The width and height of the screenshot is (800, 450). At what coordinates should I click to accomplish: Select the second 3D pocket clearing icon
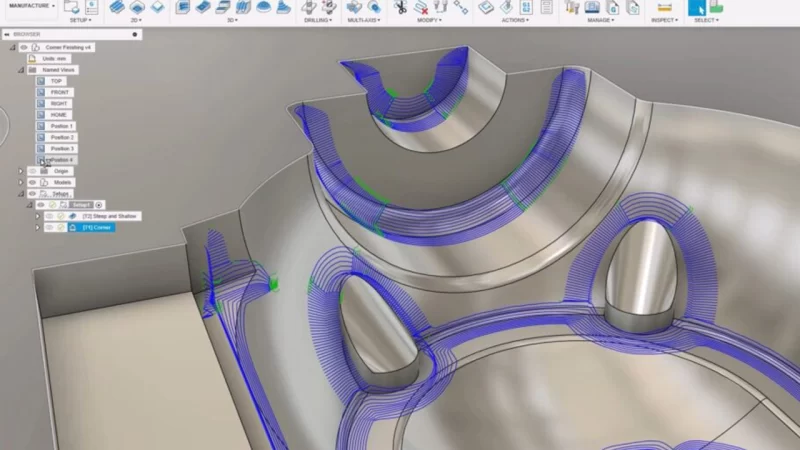[x=203, y=7]
